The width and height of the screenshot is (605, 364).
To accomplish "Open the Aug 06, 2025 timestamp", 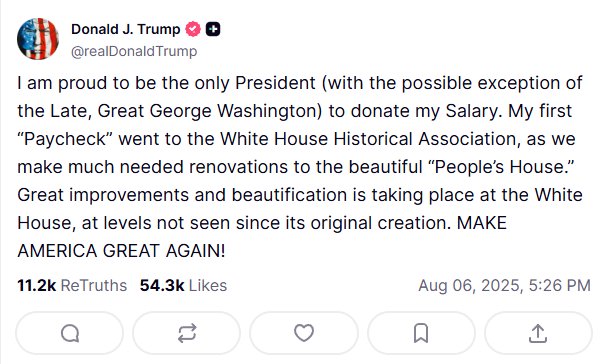I will [504, 286].
